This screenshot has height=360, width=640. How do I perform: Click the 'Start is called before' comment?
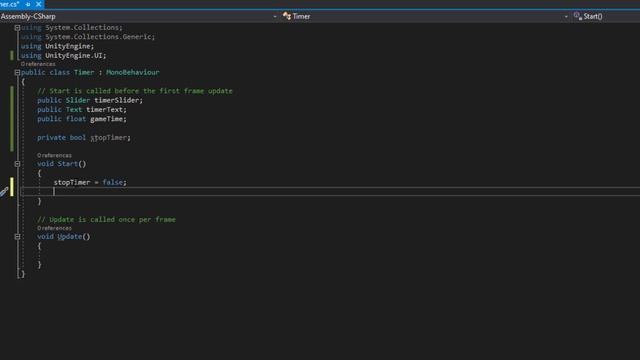pyautogui.click(x=135, y=91)
